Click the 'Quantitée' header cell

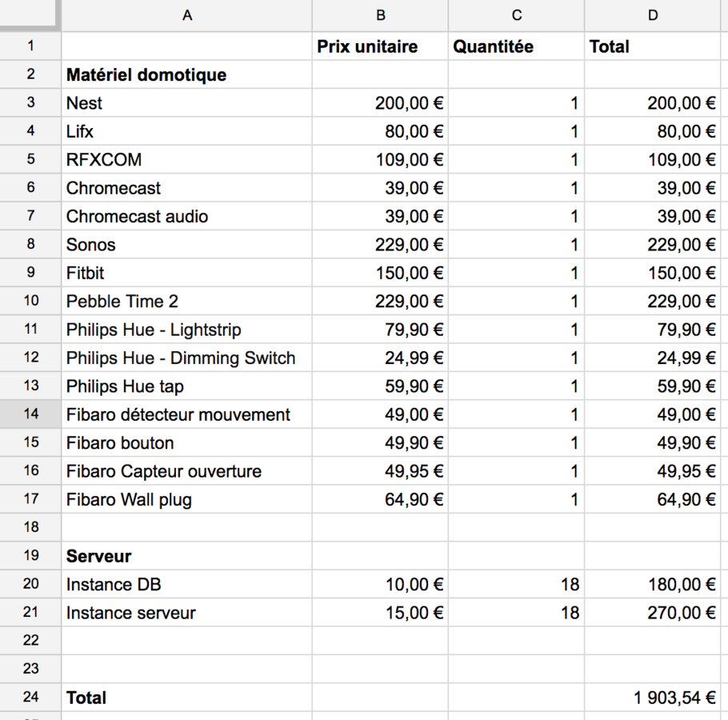pos(516,46)
